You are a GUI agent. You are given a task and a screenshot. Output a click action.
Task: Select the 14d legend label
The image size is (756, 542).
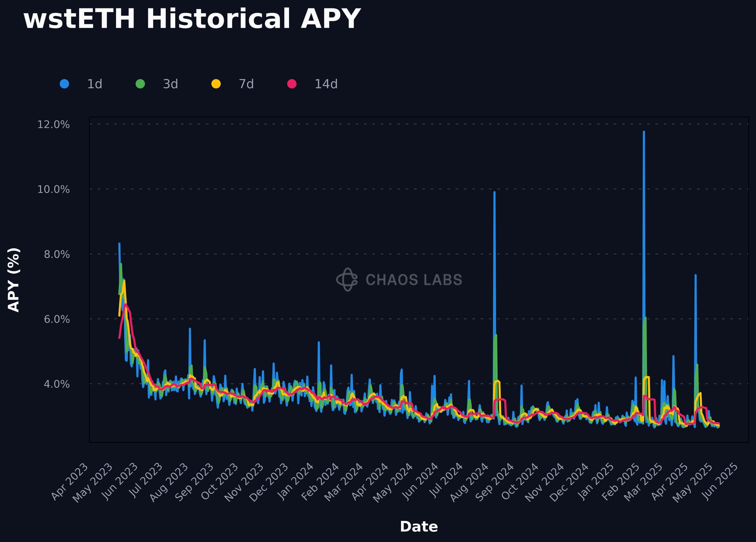pyautogui.click(x=326, y=84)
